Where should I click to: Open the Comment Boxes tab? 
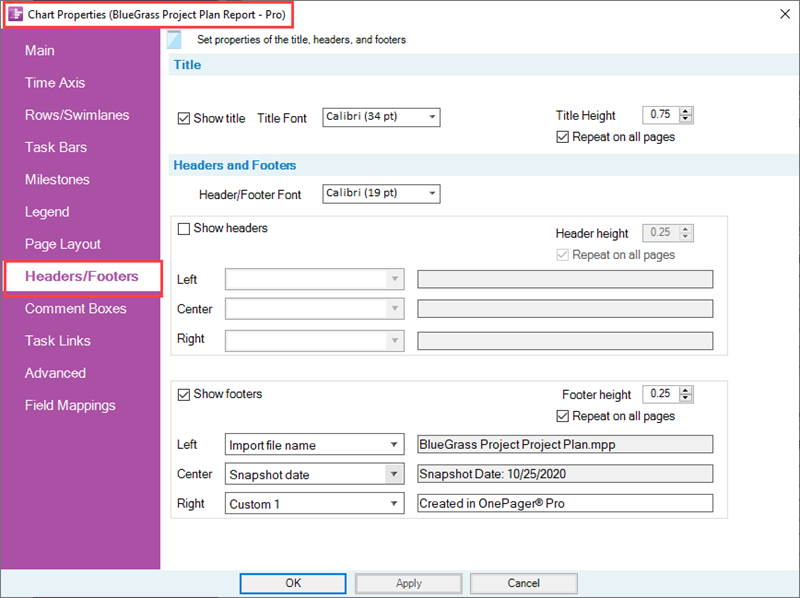(x=76, y=308)
